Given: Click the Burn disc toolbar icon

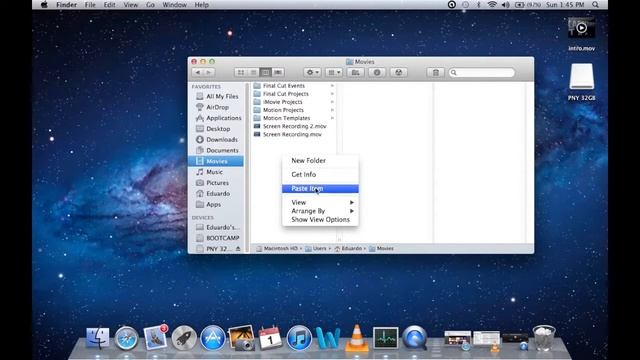Looking at the screenshot, I should click(398, 72).
